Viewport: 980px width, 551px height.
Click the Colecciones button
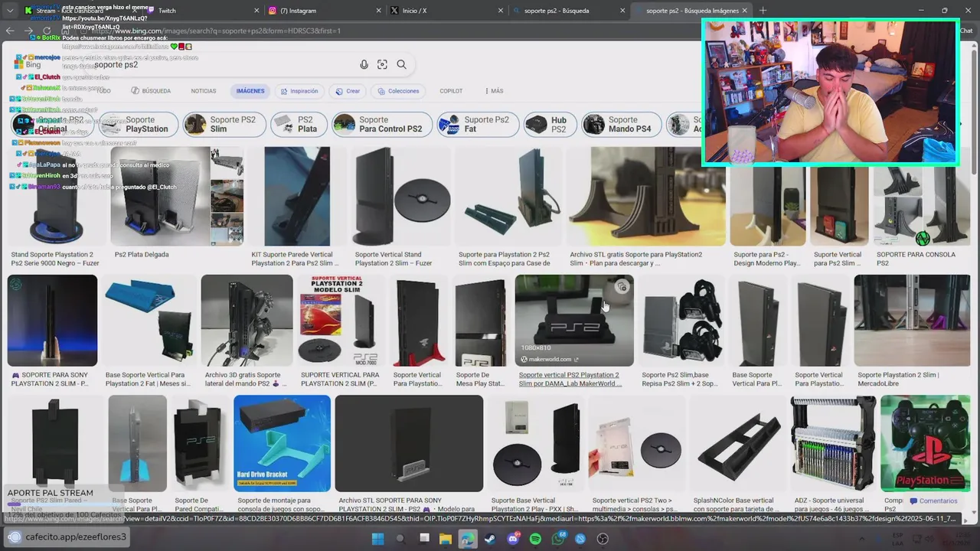click(398, 91)
